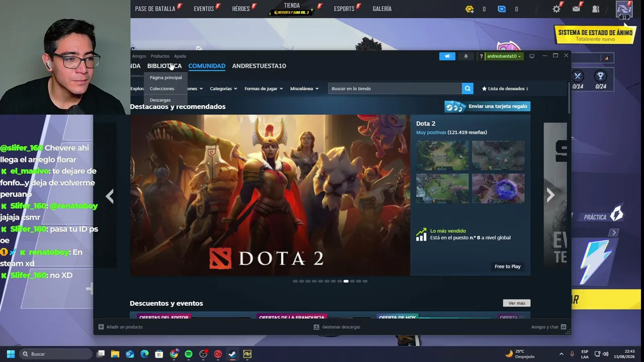This screenshot has width=644, height=362.
Task: Go to previous featured game with left arrow
Action: pyautogui.click(x=110, y=196)
